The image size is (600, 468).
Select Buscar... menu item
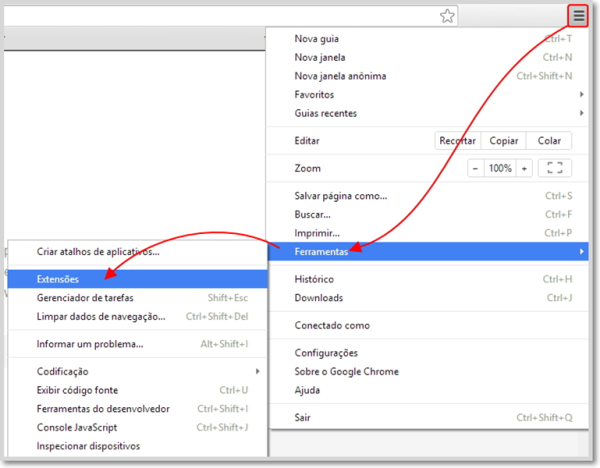click(427, 214)
